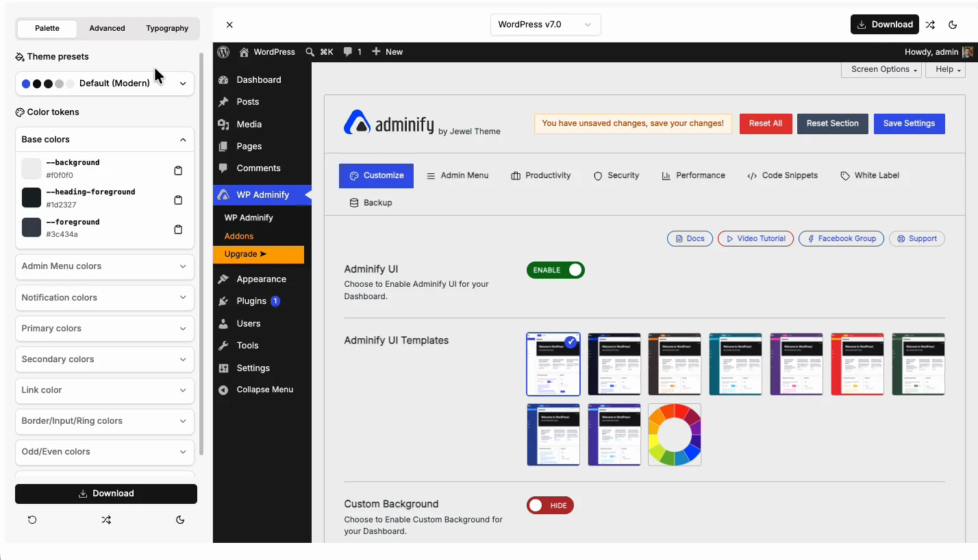Open the comments bubble in admin bar
This screenshot has height=560, width=978.
pos(348,52)
